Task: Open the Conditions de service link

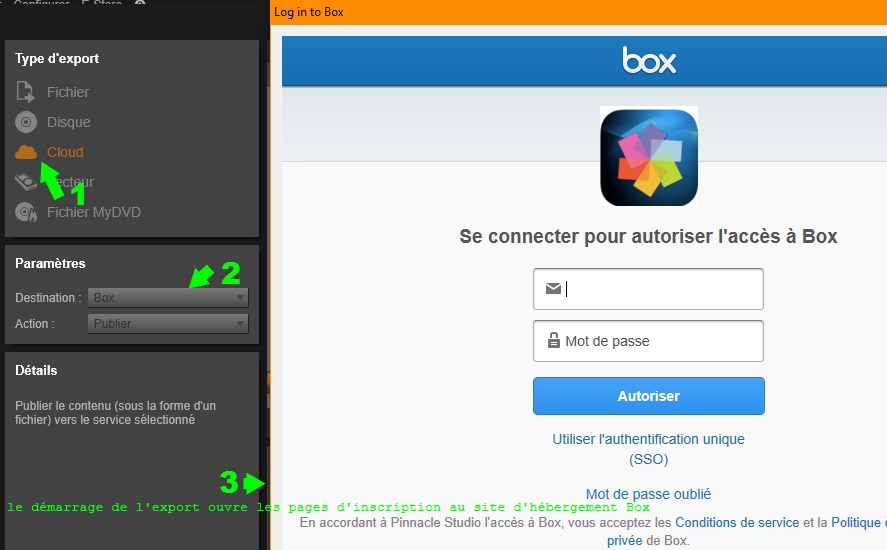Action: click(x=737, y=522)
